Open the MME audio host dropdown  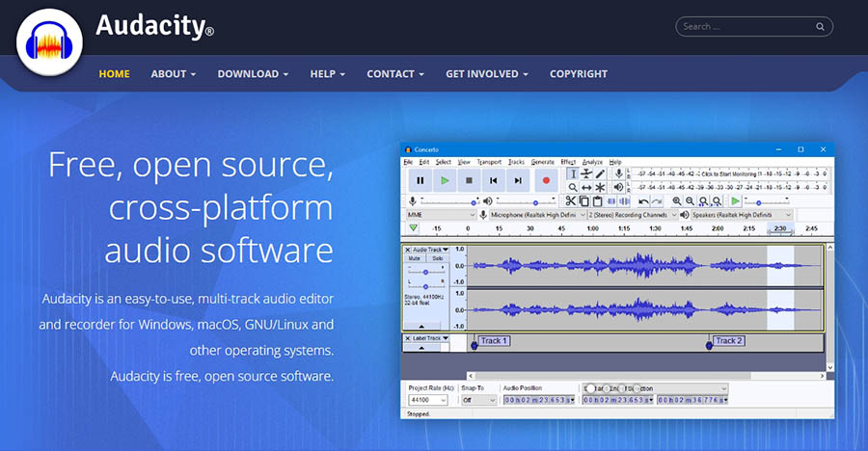point(441,215)
